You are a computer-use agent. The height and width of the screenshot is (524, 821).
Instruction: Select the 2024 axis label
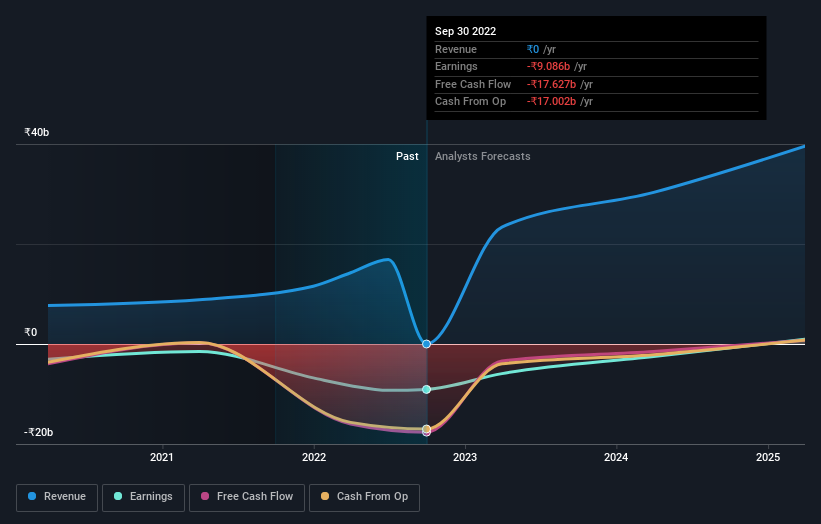click(616, 457)
